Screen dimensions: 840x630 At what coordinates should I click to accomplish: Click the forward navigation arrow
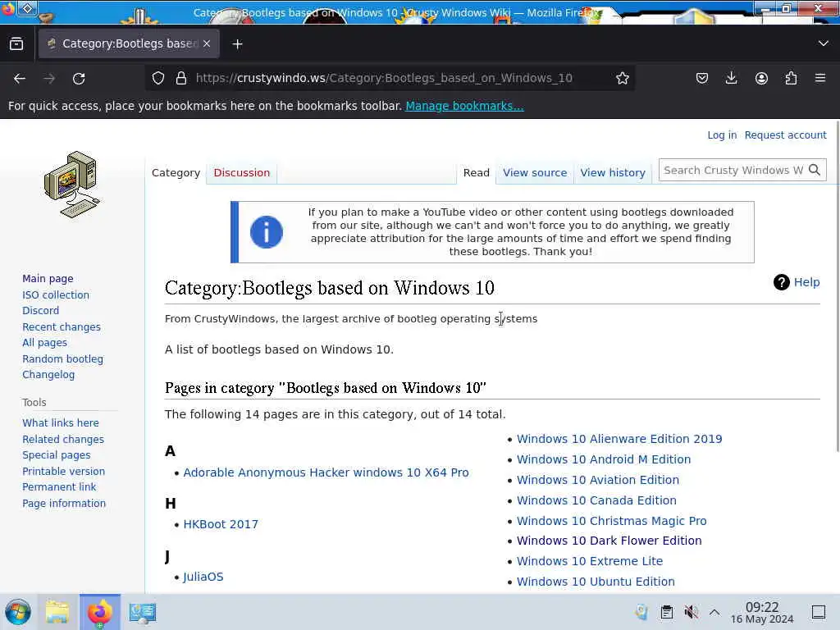[x=49, y=78]
